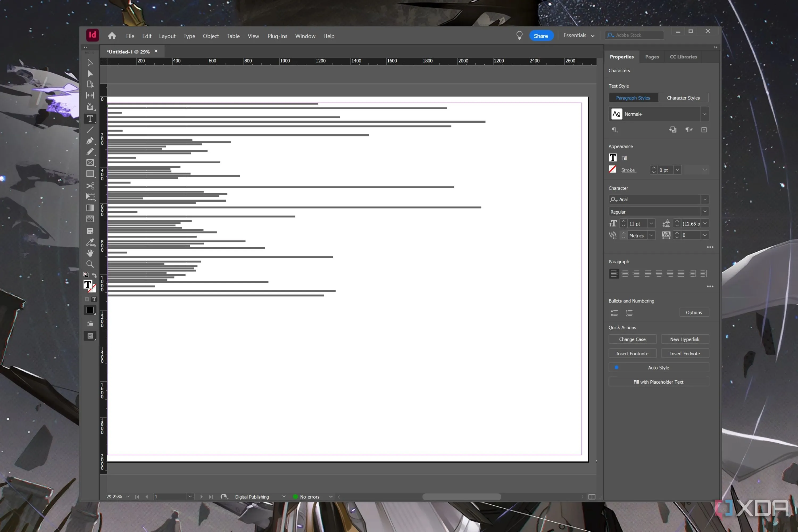Open the Arial font family dropdown

(705, 199)
